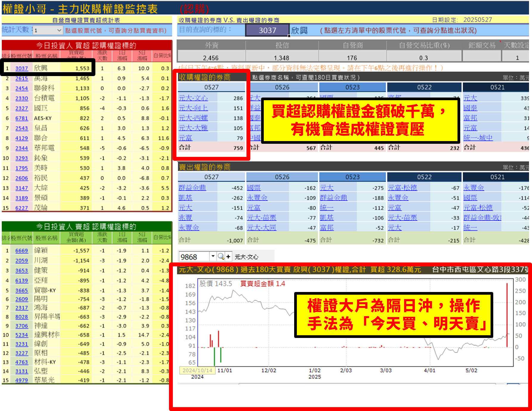Image resolution: width=532 pixels, height=411 pixels.
Task: Open stock code 3653 健策 link
Action: pyautogui.click(x=22, y=271)
